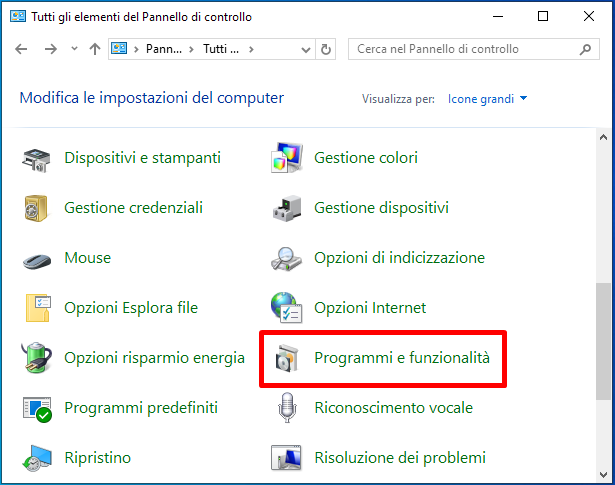
Task: Expand the chevron after Tutti breadcrumb
Action: [251, 49]
